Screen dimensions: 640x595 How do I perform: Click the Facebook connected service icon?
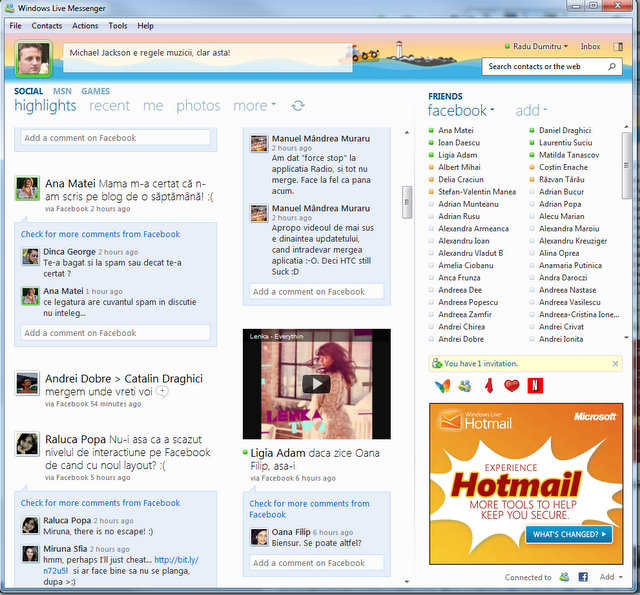[583, 577]
